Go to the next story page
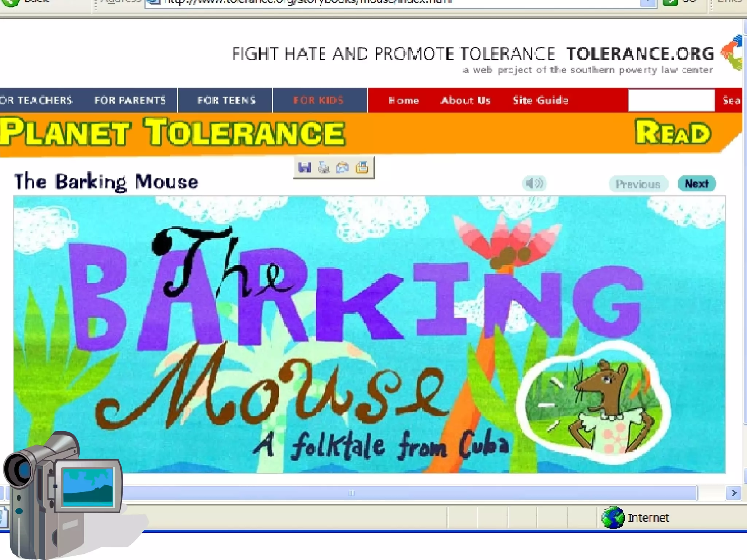The height and width of the screenshot is (560, 747). 696,184
